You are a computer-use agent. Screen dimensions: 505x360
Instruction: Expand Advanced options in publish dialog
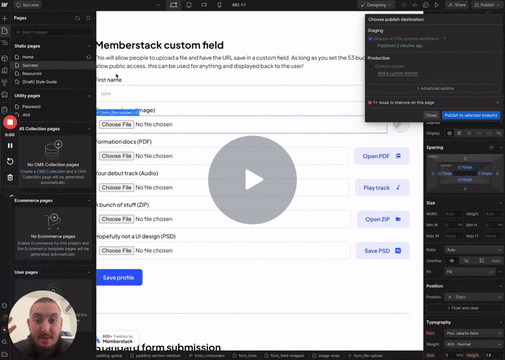[x=434, y=88]
